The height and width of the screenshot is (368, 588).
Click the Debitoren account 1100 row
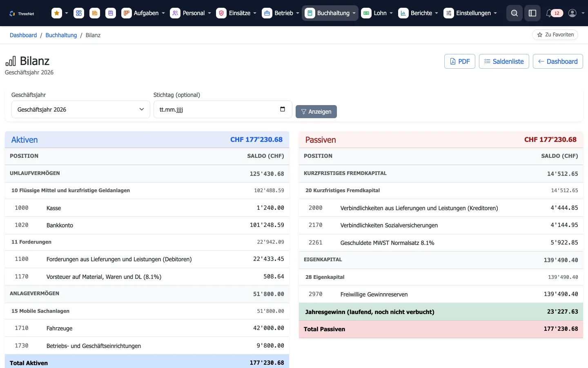147,259
